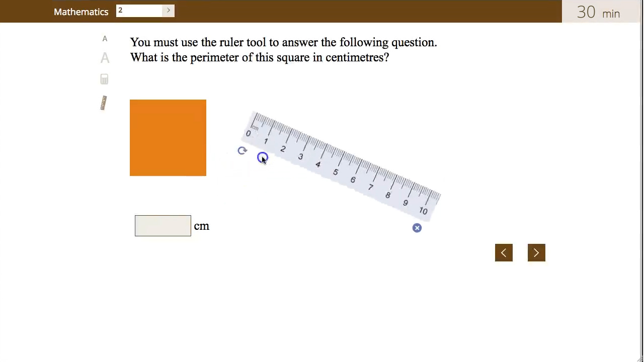This screenshot has width=644, height=362.
Task: Go to the next question
Action: 536,253
